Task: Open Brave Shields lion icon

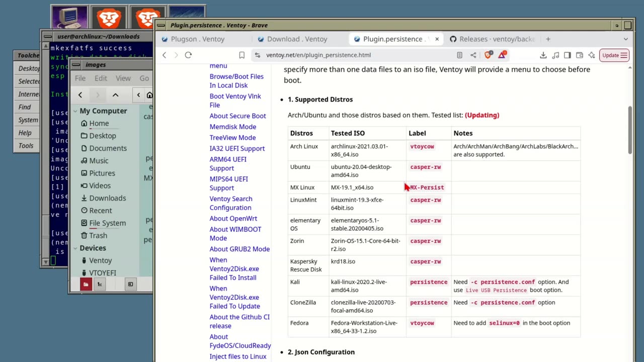Action: tap(488, 55)
